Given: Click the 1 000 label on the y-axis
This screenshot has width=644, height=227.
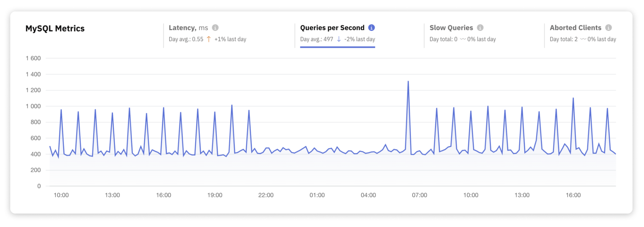Looking at the screenshot, I should [33, 106].
